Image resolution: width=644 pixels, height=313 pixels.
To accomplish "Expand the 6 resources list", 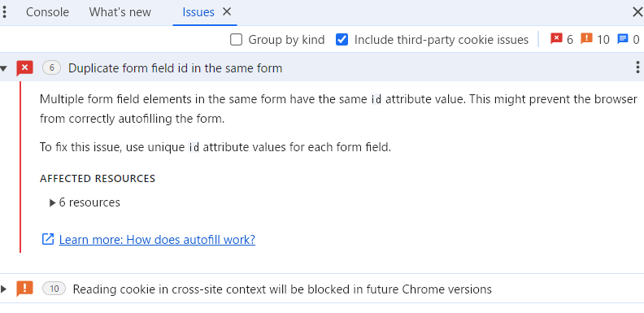I will pyautogui.click(x=52, y=202).
